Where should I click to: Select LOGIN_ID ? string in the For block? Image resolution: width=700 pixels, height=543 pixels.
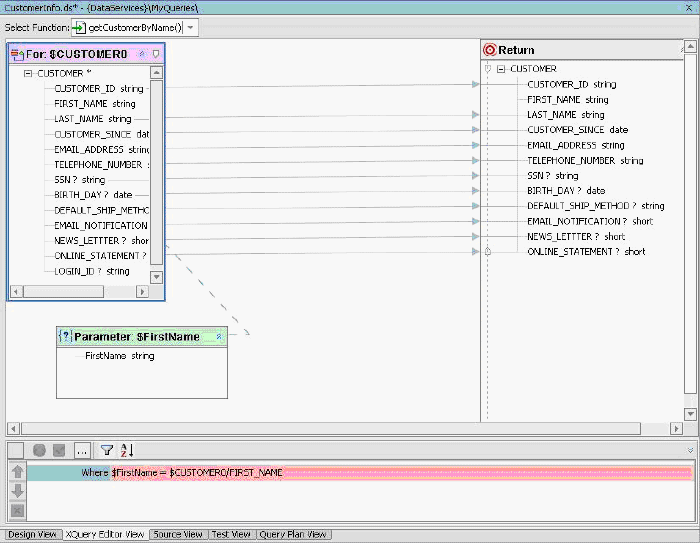[x=92, y=271]
